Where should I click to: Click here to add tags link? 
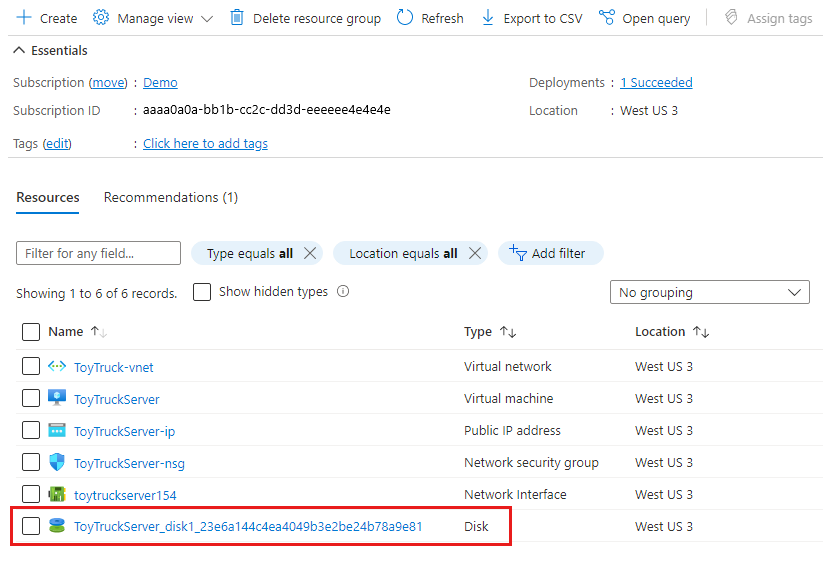click(205, 143)
